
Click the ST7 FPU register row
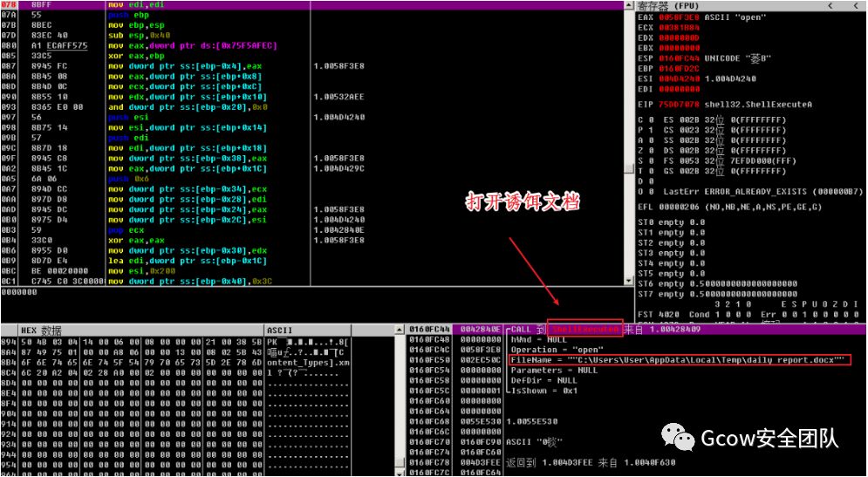tap(717, 295)
